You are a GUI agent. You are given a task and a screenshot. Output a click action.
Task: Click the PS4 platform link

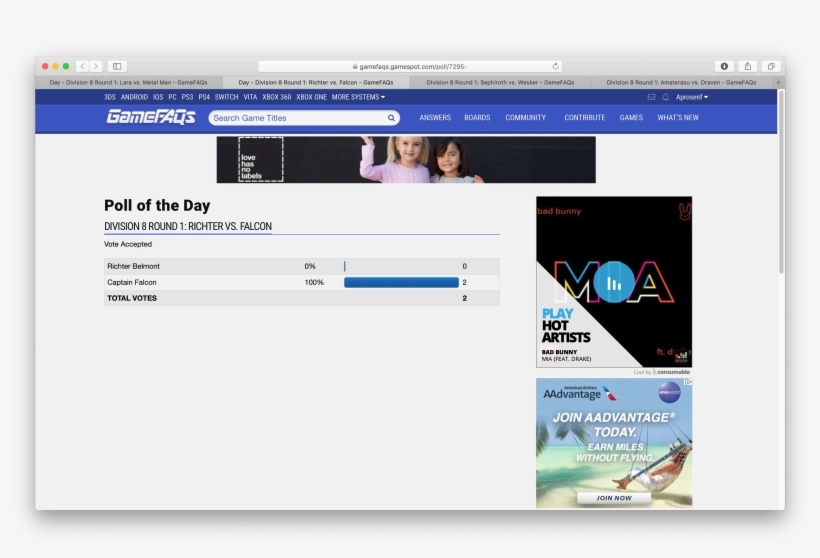pyautogui.click(x=204, y=97)
